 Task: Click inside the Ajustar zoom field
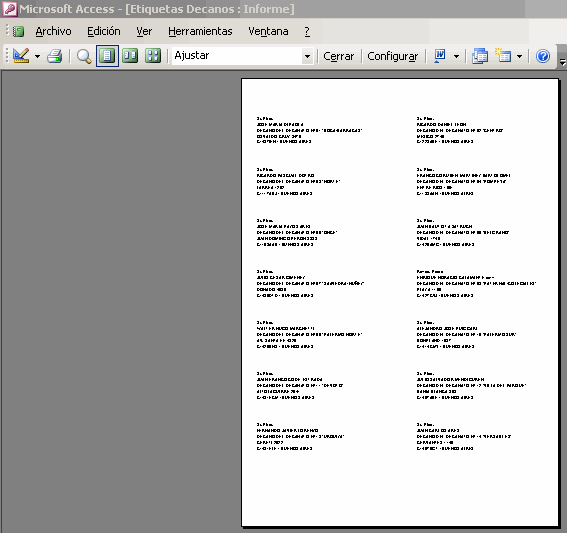[237, 56]
